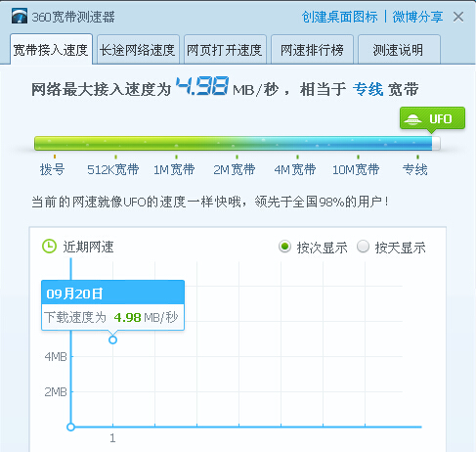
Task: Switch to the 宽带接入速度 tab
Action: click(51, 50)
